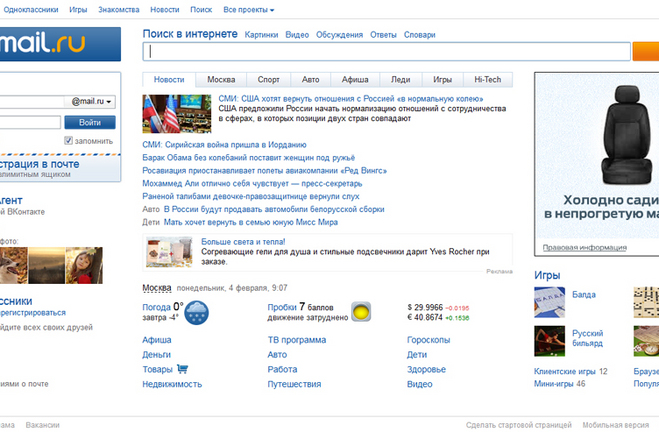Open headline about США и Россия отношения

[351, 99]
